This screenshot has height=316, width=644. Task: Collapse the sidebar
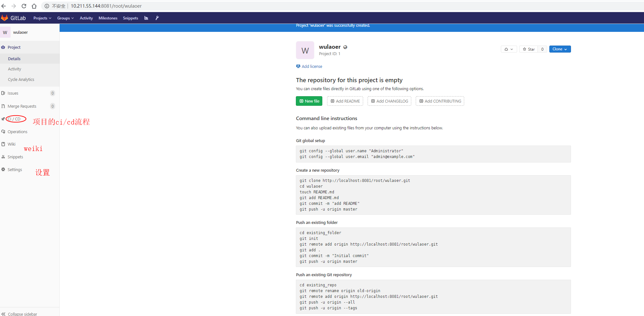(x=19, y=314)
